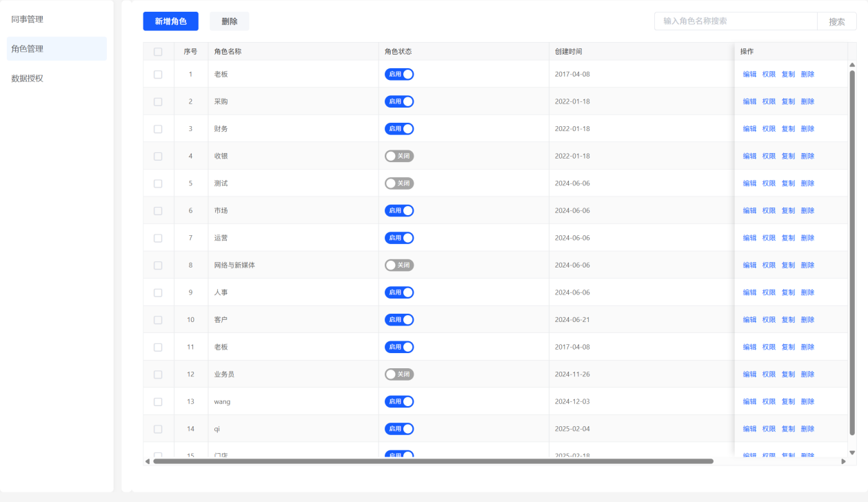Click the 搜索 button
The width and height of the screenshot is (868, 502).
coord(836,21)
